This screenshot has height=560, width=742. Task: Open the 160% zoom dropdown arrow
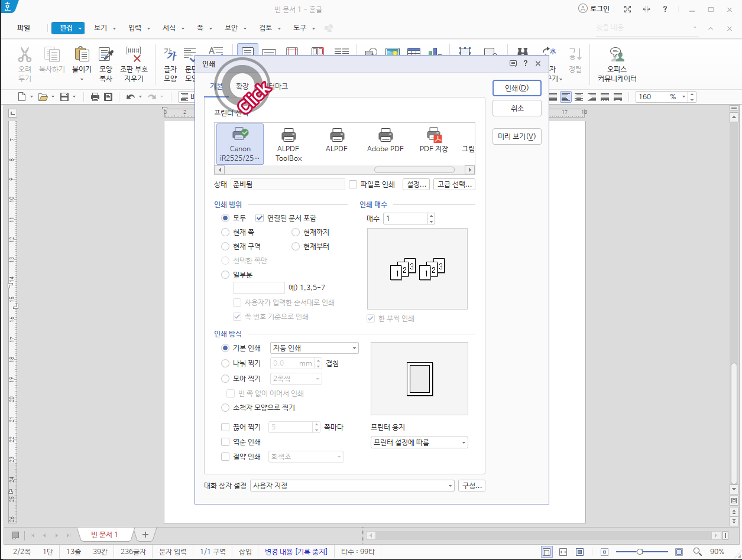[x=683, y=97]
